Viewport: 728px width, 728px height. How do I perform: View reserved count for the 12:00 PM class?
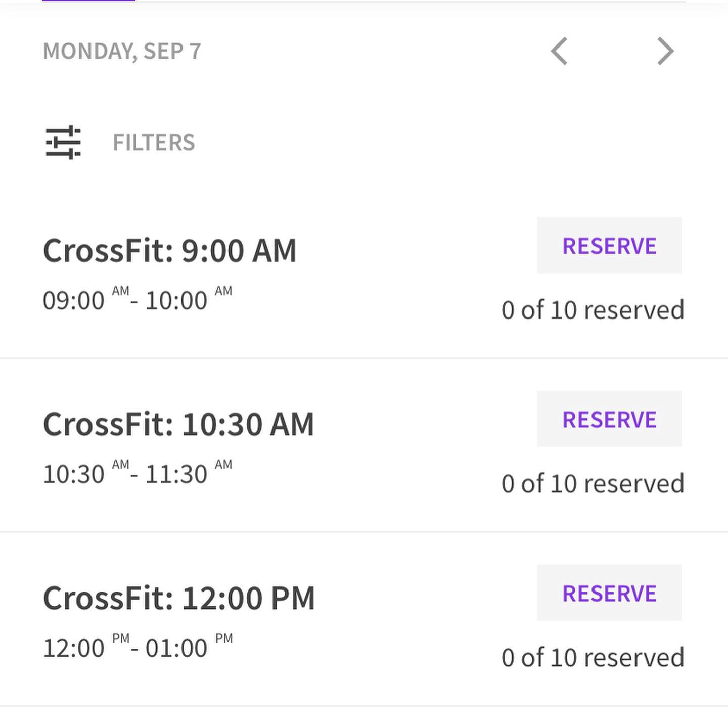(593, 658)
